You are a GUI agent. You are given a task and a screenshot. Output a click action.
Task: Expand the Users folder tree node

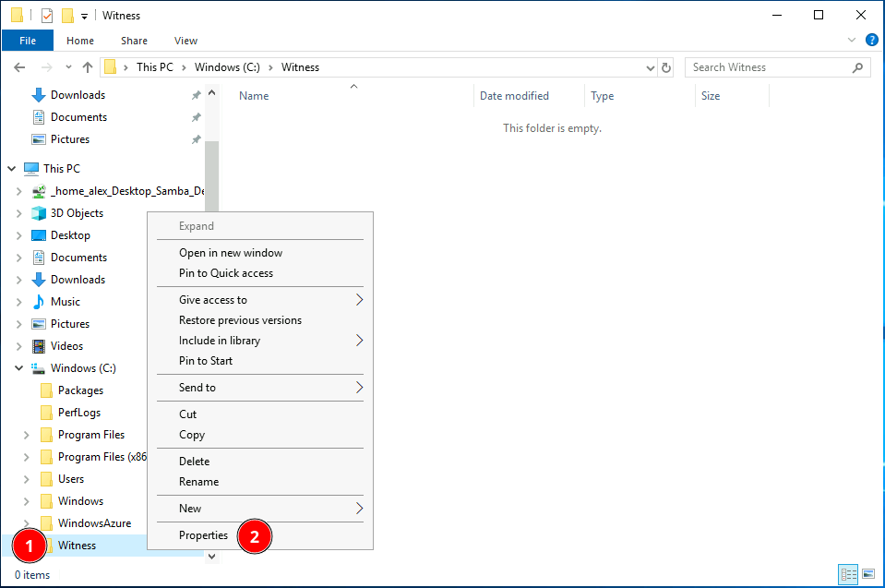pyautogui.click(x=26, y=479)
